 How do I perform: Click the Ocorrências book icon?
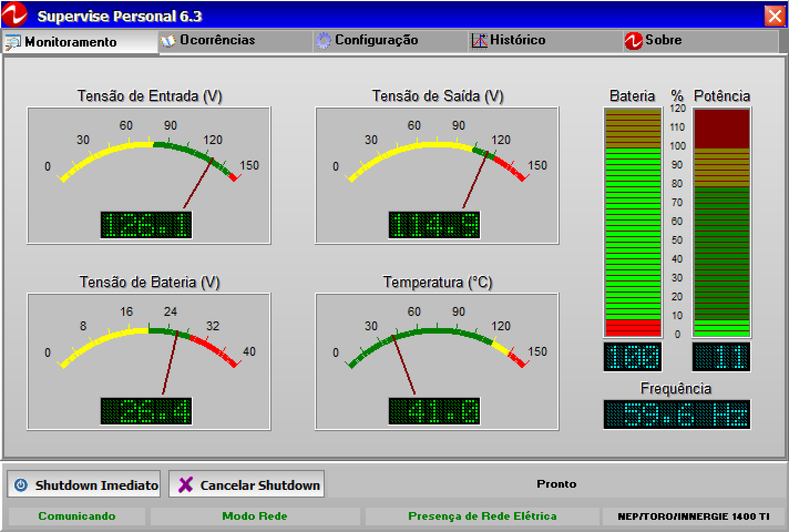pyautogui.click(x=168, y=41)
